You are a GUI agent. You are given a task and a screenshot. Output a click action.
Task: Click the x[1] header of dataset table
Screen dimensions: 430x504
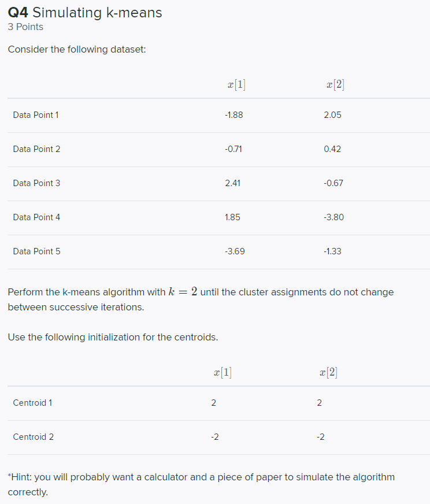tap(236, 84)
